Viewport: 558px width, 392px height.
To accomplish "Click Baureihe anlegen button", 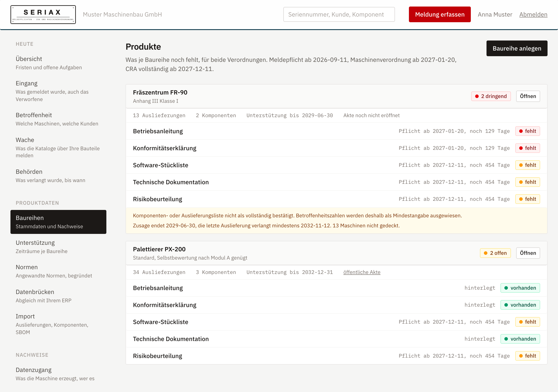I will pyautogui.click(x=517, y=48).
